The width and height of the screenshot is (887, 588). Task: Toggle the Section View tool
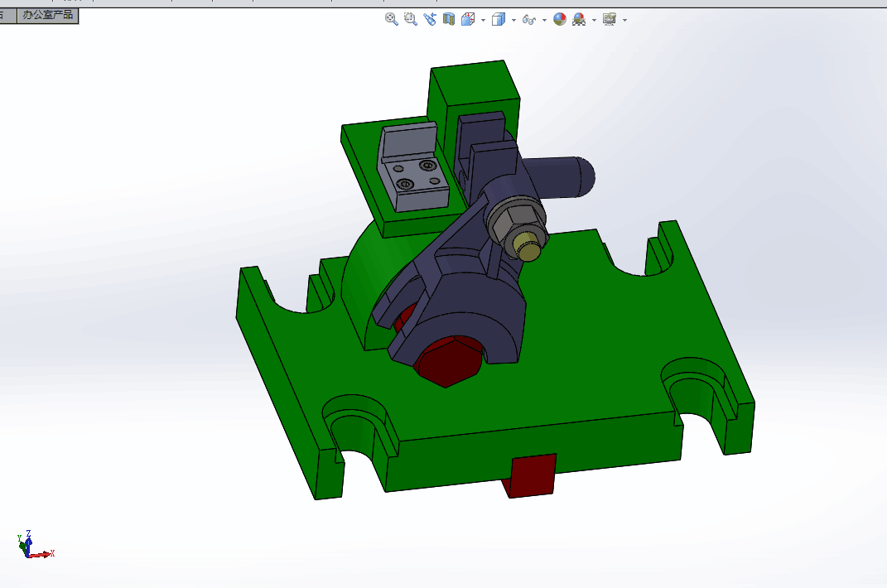pyautogui.click(x=449, y=19)
